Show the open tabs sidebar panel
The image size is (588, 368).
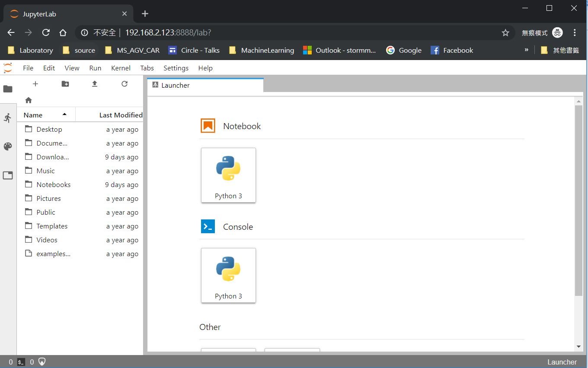click(8, 175)
